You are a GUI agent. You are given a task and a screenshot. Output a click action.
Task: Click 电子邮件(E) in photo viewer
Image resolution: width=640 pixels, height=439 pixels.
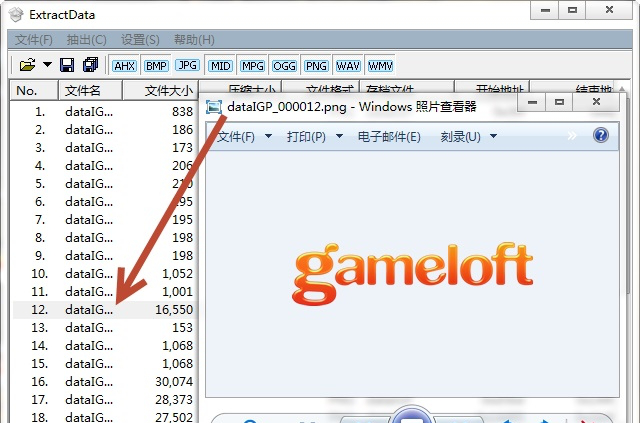coord(389,136)
